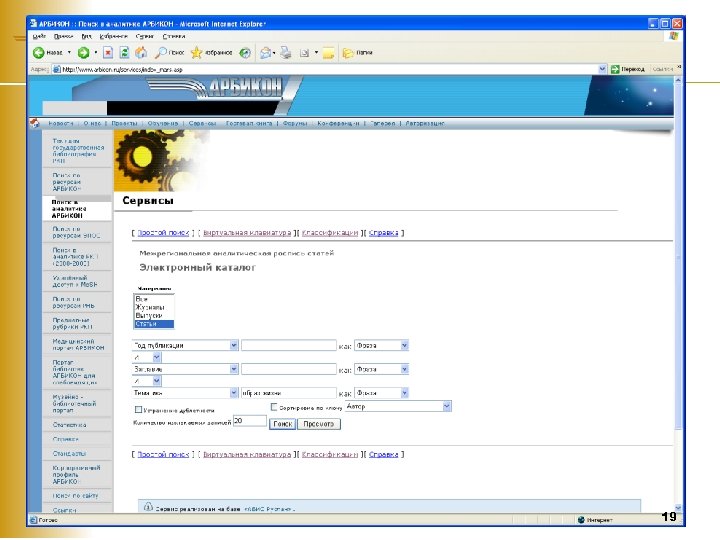720x540 pixels.
Task: Select Статьи in the materials list
Action: (x=153, y=324)
